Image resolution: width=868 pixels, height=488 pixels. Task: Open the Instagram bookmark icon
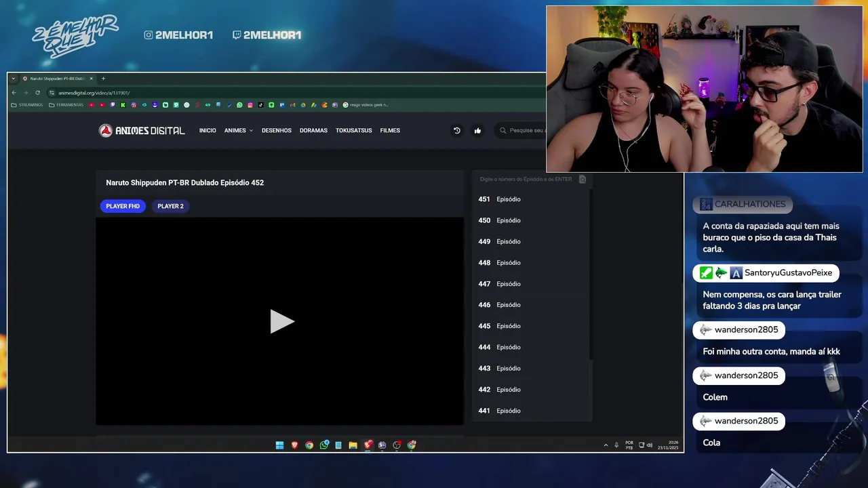(250, 105)
